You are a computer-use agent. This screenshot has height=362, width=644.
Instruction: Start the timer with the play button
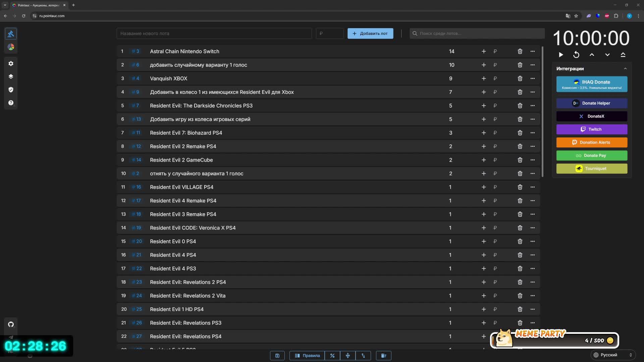561,55
